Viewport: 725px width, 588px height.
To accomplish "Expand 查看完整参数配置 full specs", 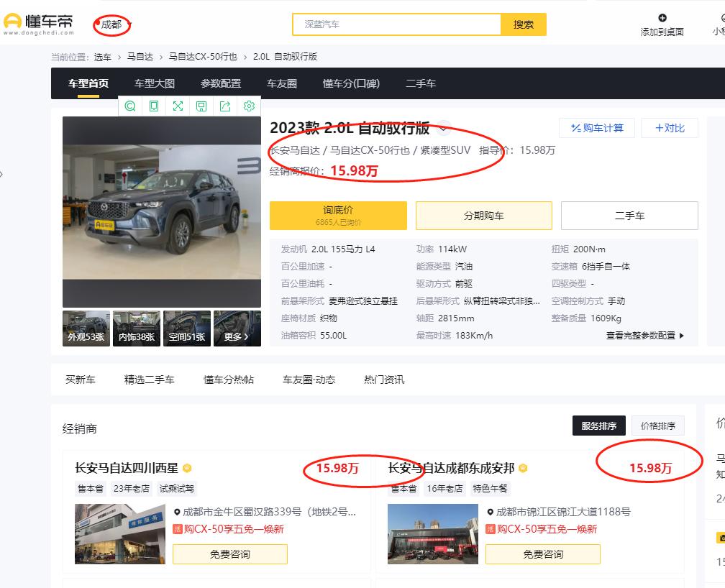I will (644, 335).
